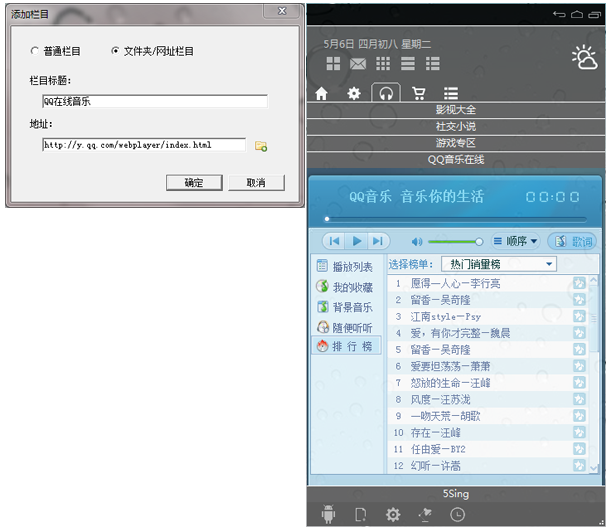Select 排行榜 chart ranking
610x530 pixels.
tap(346, 346)
